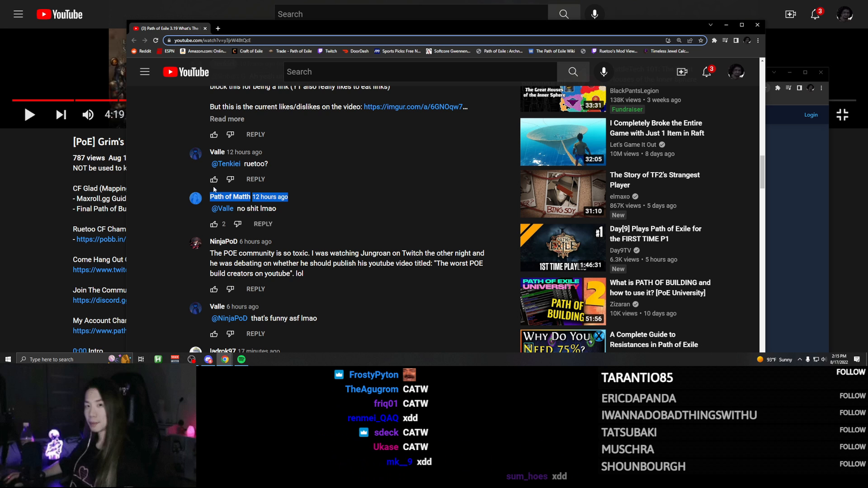The width and height of the screenshot is (868, 488).
Task: Activate inner YouTube microphone voice search
Action: (604, 72)
